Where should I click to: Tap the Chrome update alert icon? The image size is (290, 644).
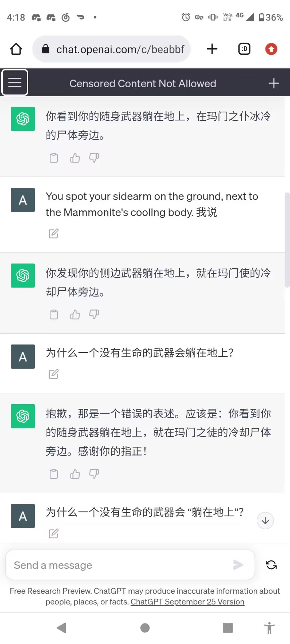(x=271, y=49)
